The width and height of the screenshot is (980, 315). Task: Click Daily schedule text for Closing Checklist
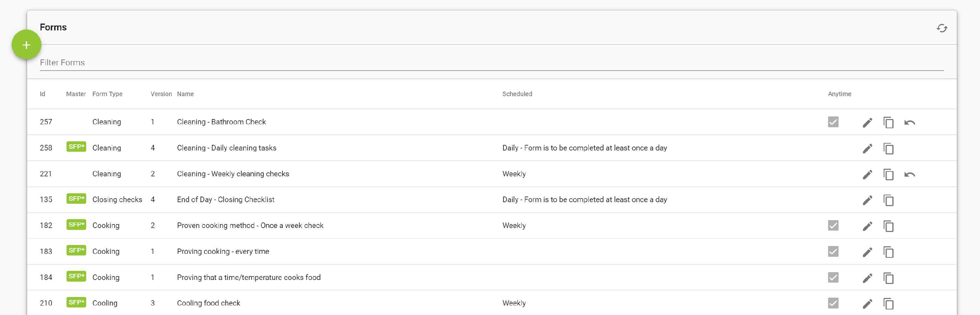[x=584, y=200]
